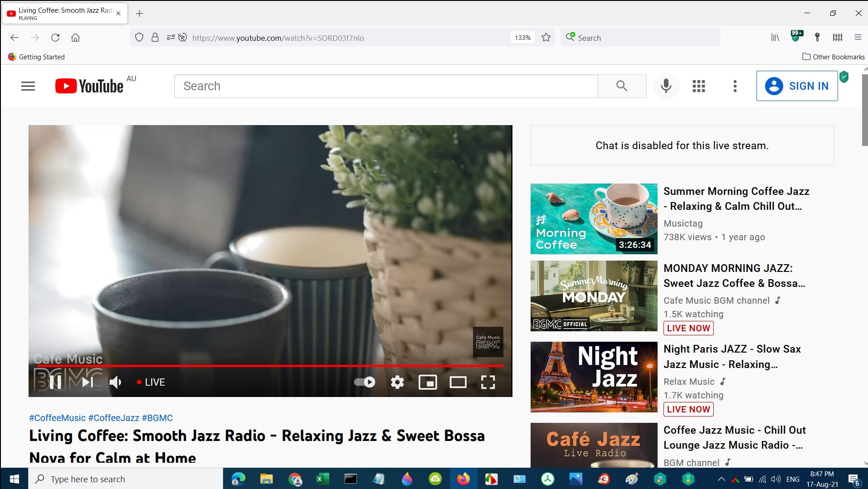868x489 pixels.
Task: Open the green shield extension with 99+ badge
Action: pyautogui.click(x=796, y=37)
